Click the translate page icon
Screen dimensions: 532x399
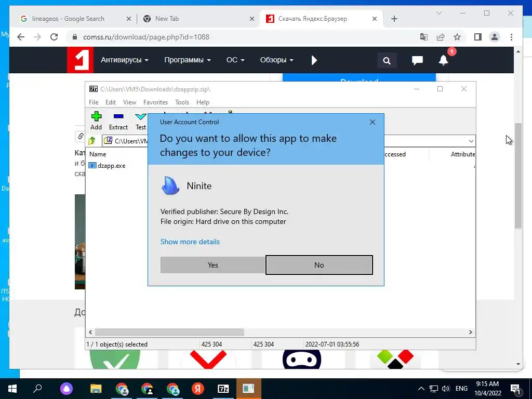pos(424,37)
